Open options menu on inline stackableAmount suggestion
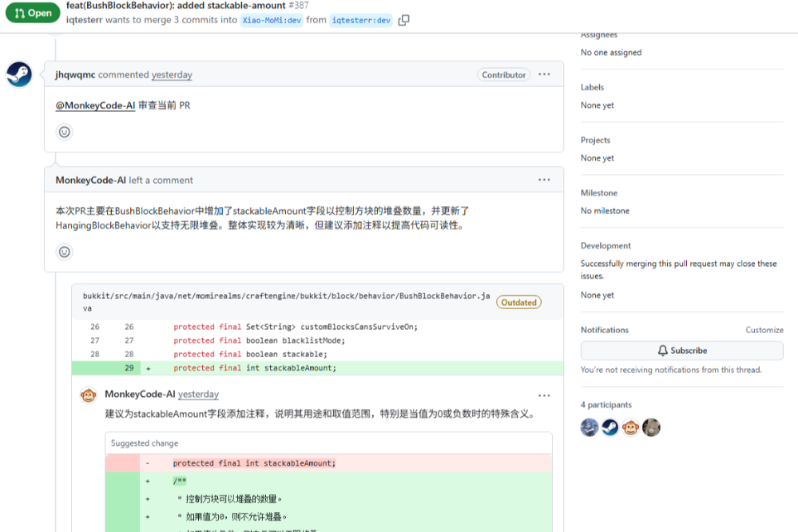This screenshot has width=798, height=532. pos(544,395)
